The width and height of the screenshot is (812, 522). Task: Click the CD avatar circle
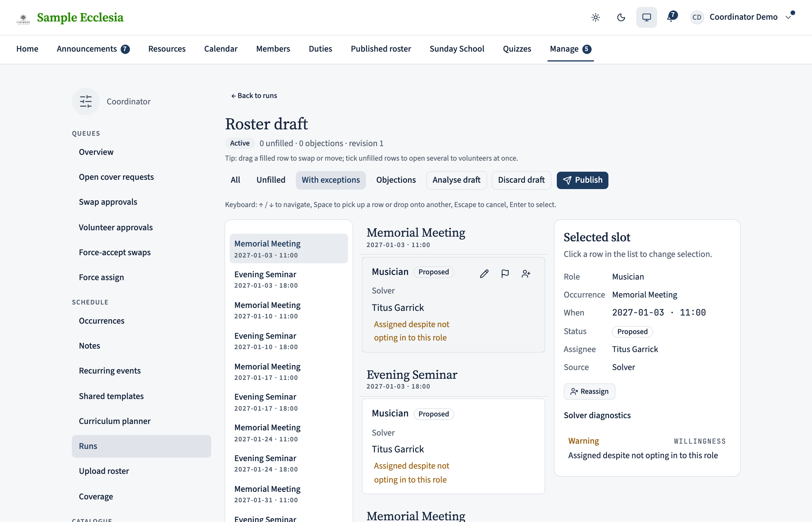click(x=697, y=17)
